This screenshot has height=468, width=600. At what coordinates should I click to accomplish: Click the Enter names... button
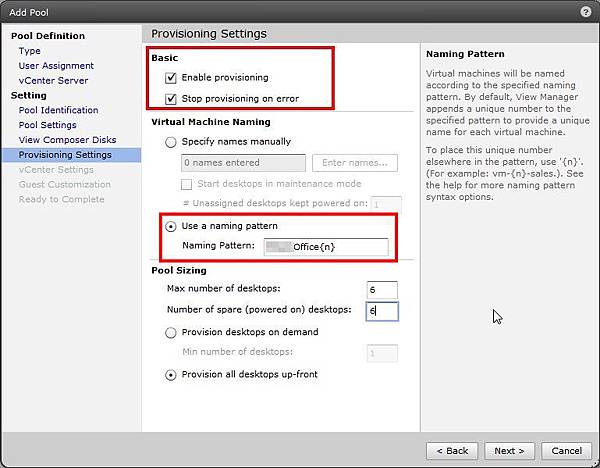(x=355, y=163)
